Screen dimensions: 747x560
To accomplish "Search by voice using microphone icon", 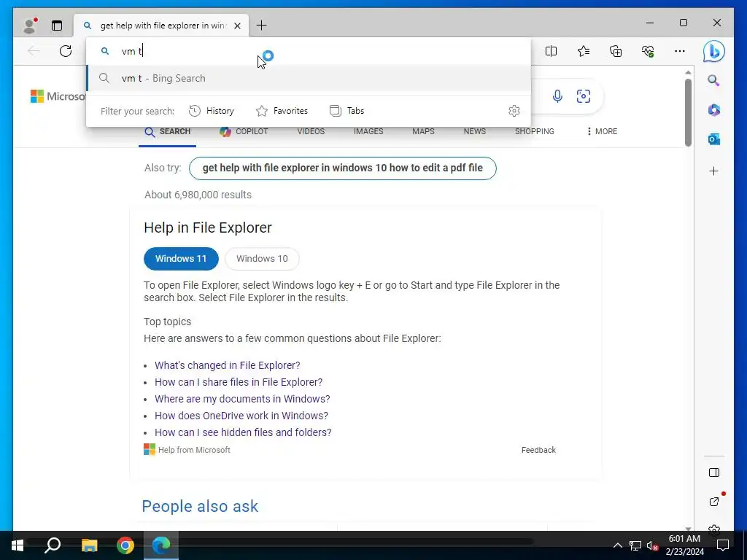I will tap(557, 96).
